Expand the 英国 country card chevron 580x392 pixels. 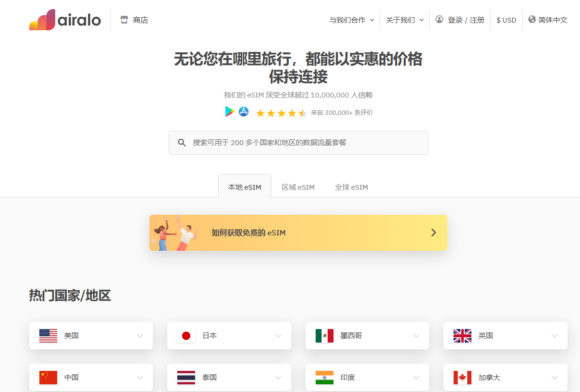tap(555, 336)
